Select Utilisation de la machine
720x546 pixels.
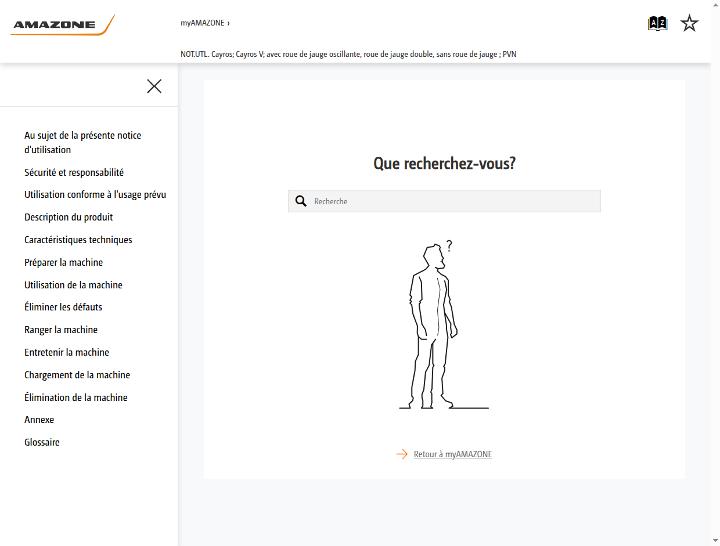(73, 285)
